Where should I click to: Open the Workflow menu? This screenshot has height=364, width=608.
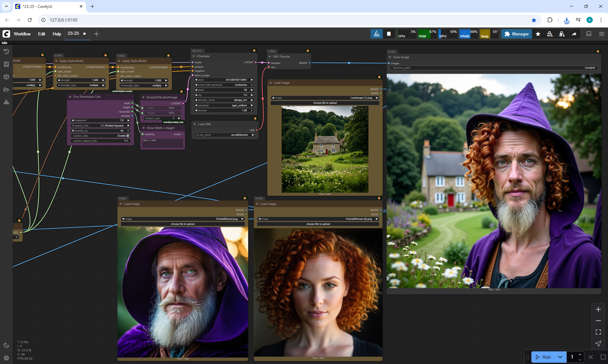point(22,34)
